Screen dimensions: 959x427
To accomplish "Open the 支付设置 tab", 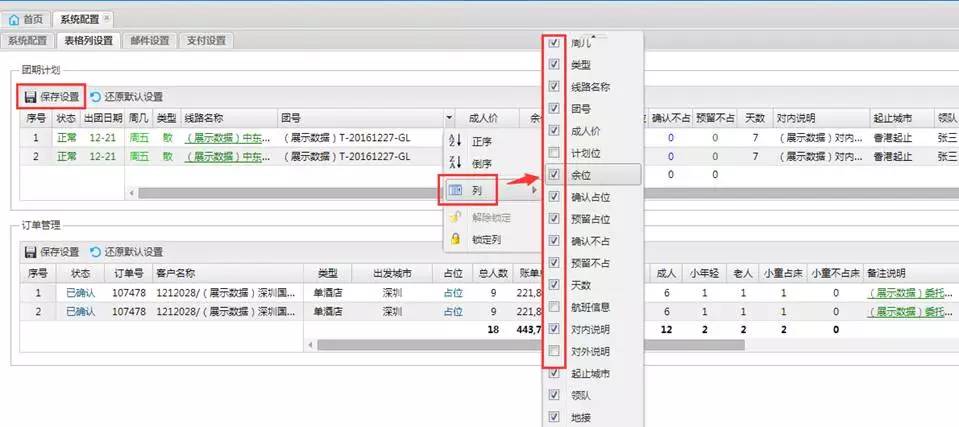I will [x=205, y=41].
